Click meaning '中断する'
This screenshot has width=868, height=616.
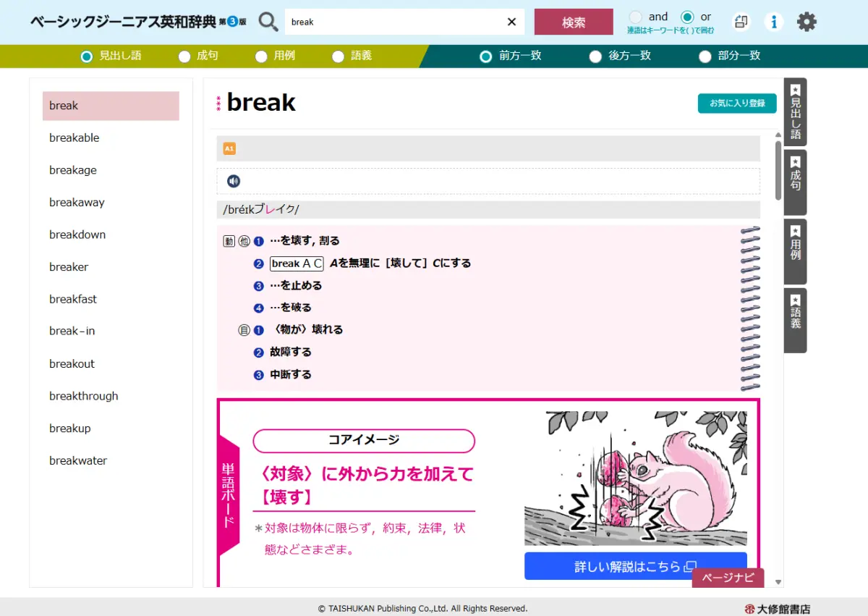[x=291, y=375]
